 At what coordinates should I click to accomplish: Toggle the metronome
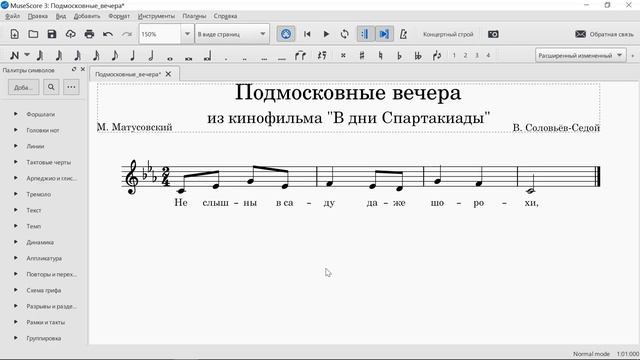(x=403, y=34)
